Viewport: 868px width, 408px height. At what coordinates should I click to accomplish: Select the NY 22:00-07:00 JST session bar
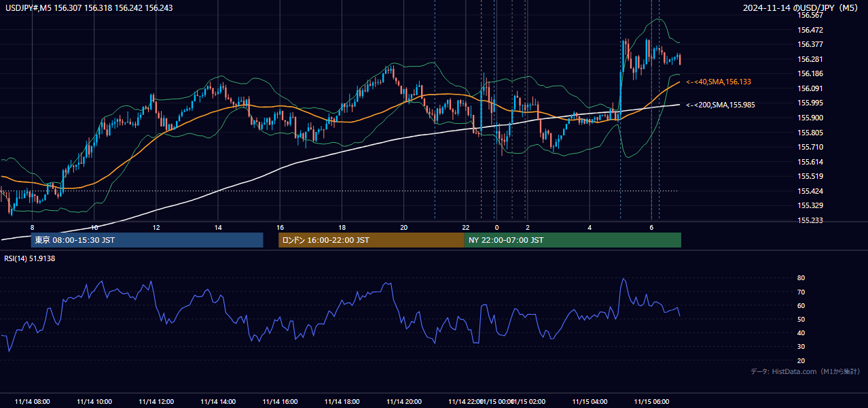point(573,240)
